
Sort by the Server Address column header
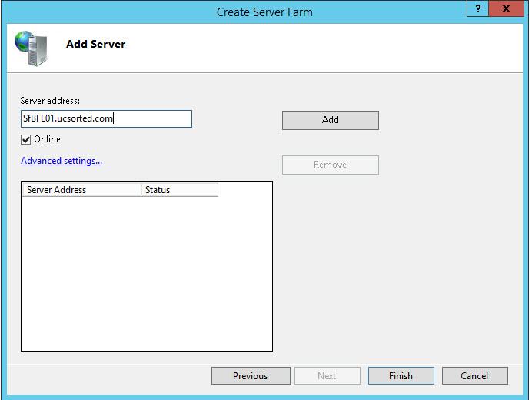(x=81, y=189)
